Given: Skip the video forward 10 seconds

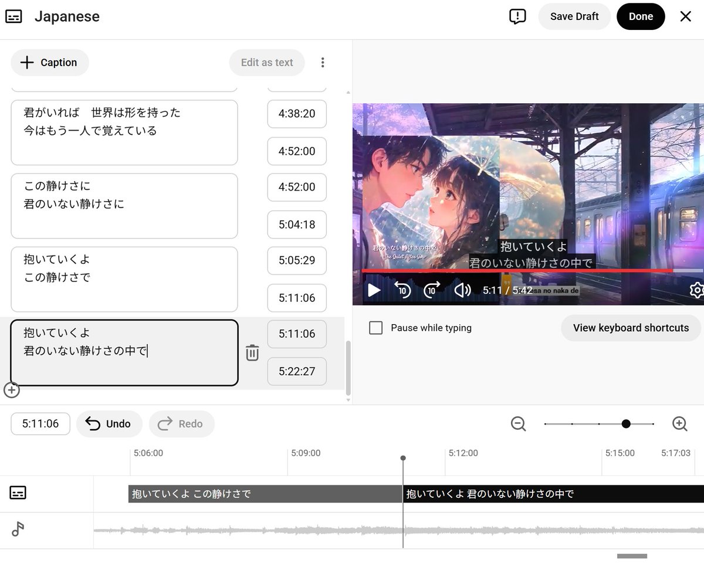Looking at the screenshot, I should 432,290.
